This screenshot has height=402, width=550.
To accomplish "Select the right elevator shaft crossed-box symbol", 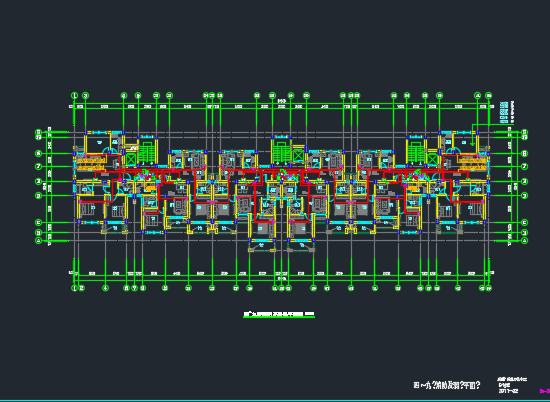I will [x=432, y=159].
